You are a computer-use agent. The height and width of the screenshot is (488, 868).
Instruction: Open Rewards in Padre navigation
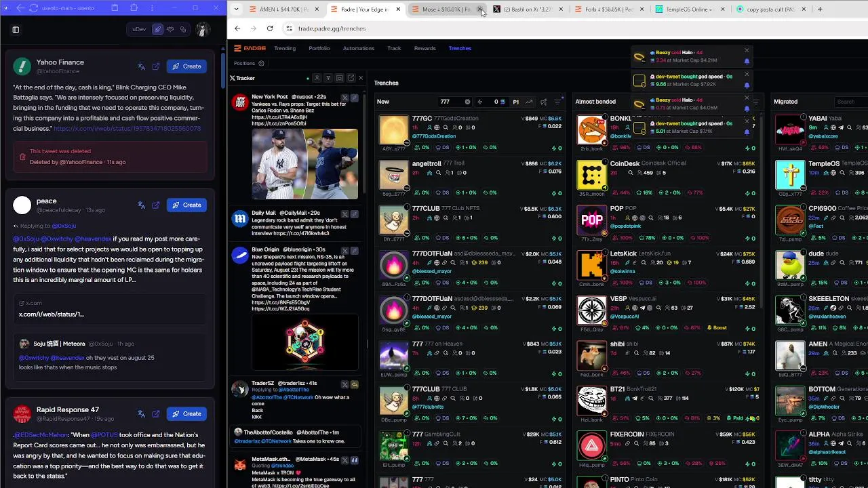425,48
